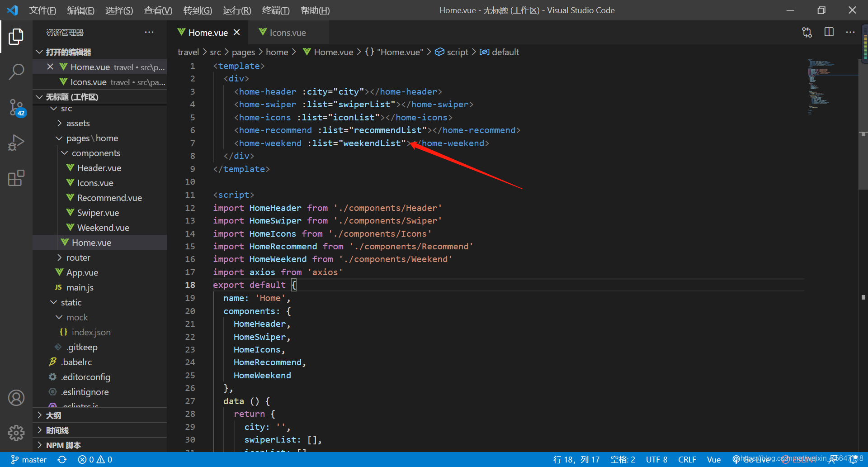Open the 运行(R) menu
The image size is (868, 467).
click(237, 10)
